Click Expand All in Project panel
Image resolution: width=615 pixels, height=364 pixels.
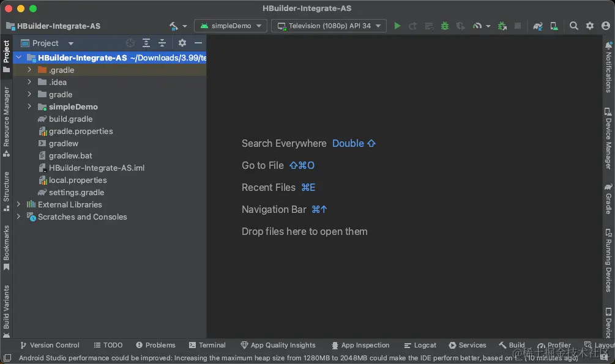146,43
